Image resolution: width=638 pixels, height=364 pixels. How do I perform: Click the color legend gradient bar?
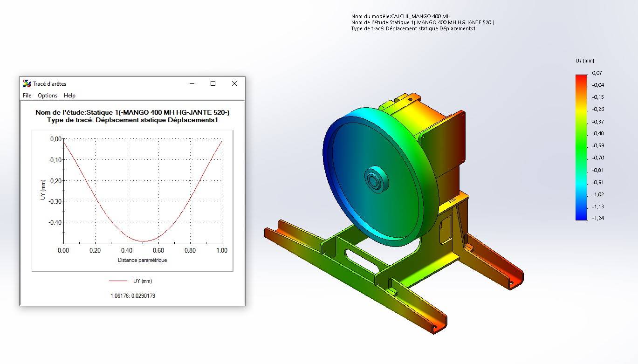582,147
